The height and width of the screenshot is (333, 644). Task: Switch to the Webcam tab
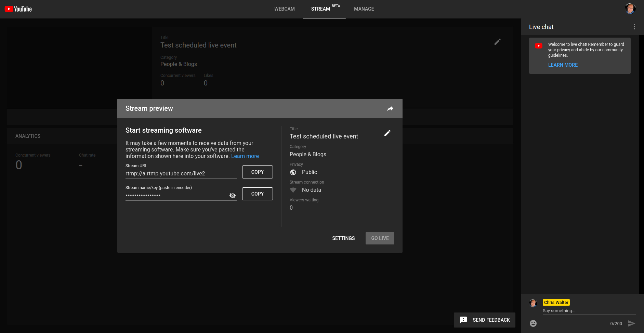pos(284,9)
